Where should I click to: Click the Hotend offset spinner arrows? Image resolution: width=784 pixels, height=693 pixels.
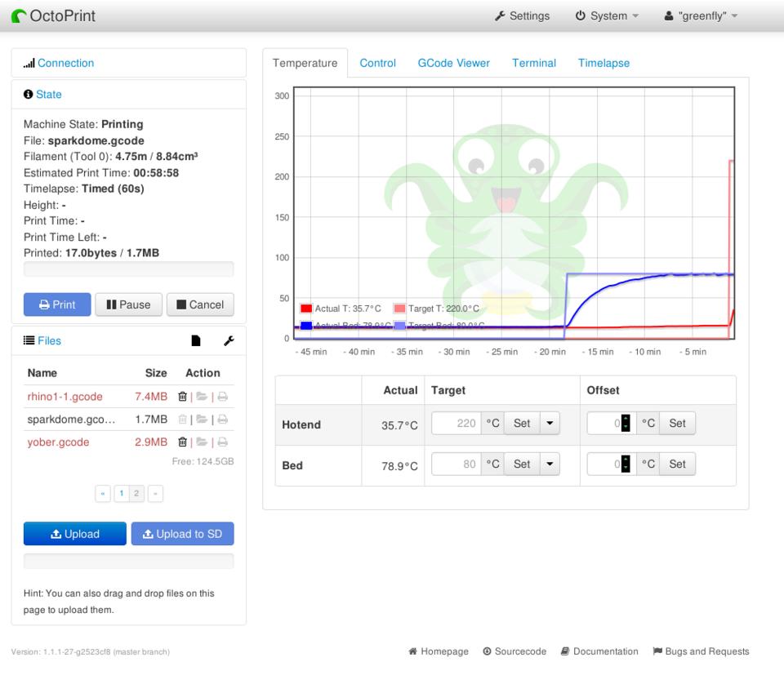(x=626, y=423)
